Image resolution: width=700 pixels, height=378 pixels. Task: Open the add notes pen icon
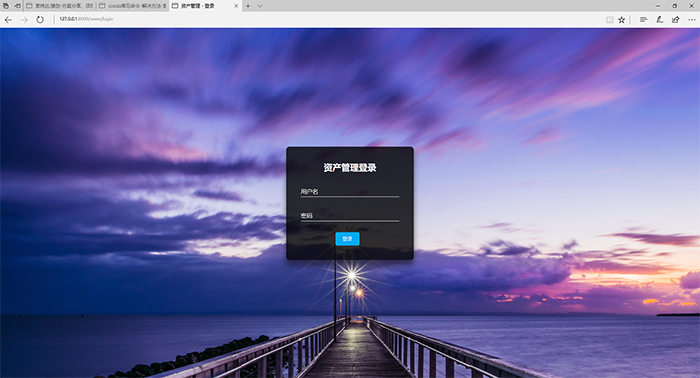tap(659, 20)
